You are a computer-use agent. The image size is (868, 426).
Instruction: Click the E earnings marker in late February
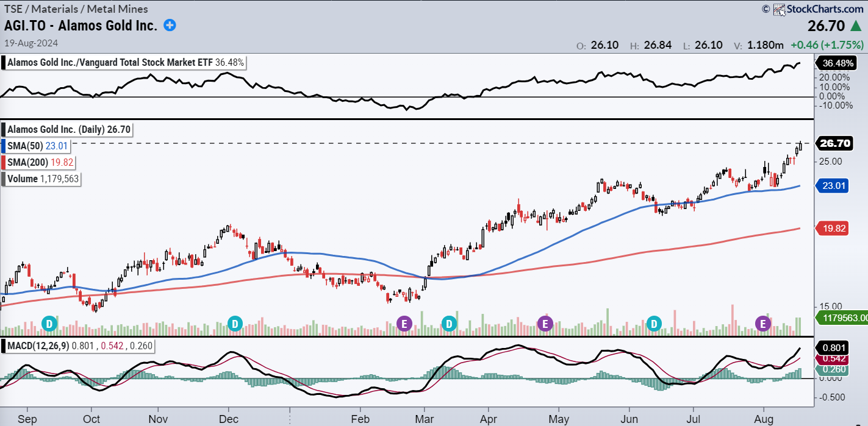tap(404, 323)
